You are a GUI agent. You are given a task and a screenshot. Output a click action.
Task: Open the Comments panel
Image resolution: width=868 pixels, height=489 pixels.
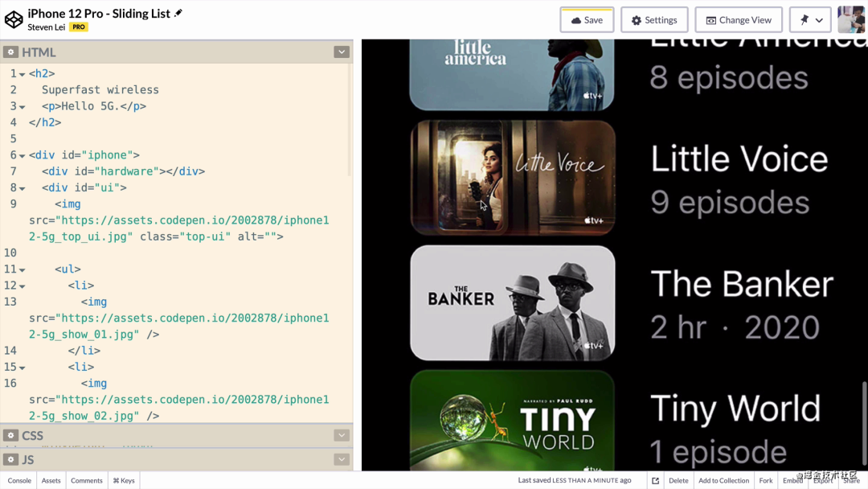tap(86, 481)
